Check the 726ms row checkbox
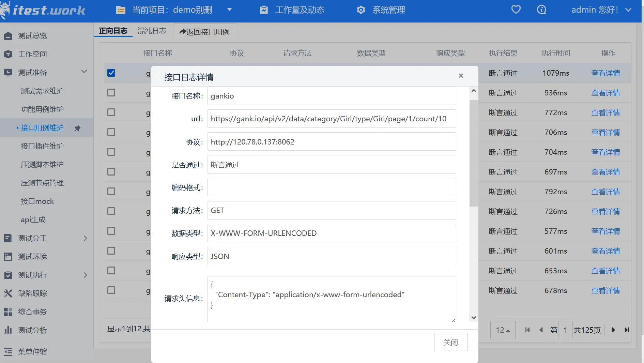 pyautogui.click(x=111, y=211)
